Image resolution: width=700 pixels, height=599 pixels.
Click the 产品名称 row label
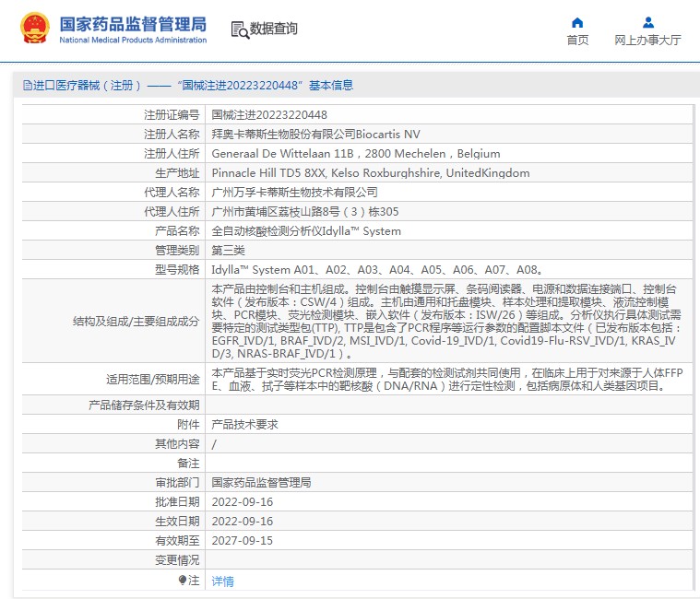[x=177, y=231]
